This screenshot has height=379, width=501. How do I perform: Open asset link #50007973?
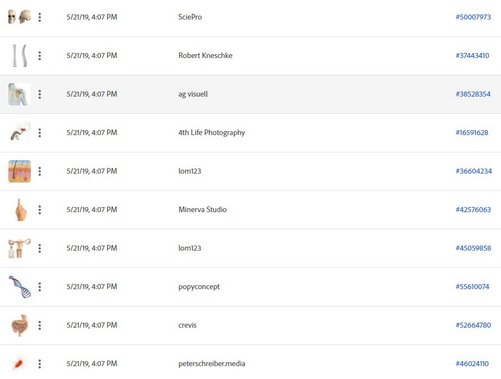[x=473, y=17]
